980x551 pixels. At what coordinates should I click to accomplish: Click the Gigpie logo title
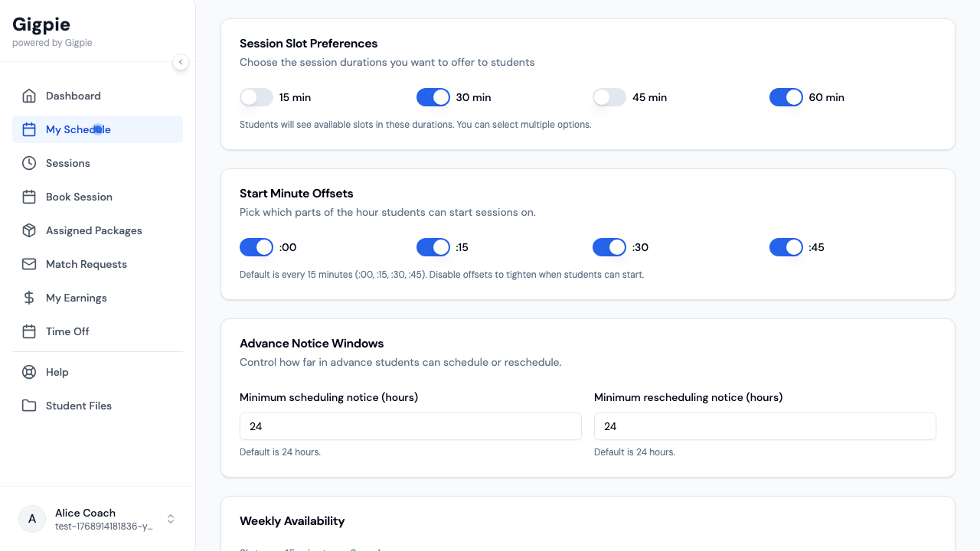click(41, 24)
